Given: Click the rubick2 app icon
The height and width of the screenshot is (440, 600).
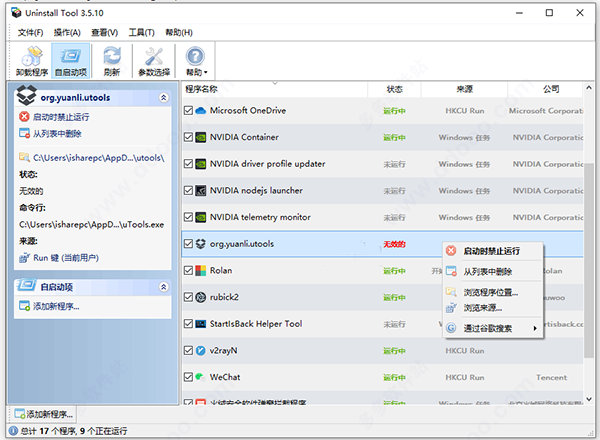Looking at the screenshot, I should [x=201, y=297].
